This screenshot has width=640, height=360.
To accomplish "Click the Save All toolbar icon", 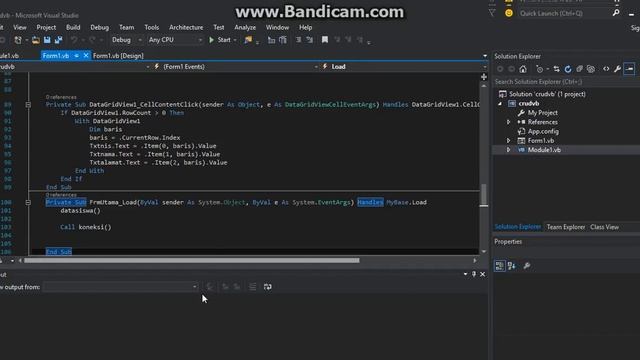I will pos(58,40).
